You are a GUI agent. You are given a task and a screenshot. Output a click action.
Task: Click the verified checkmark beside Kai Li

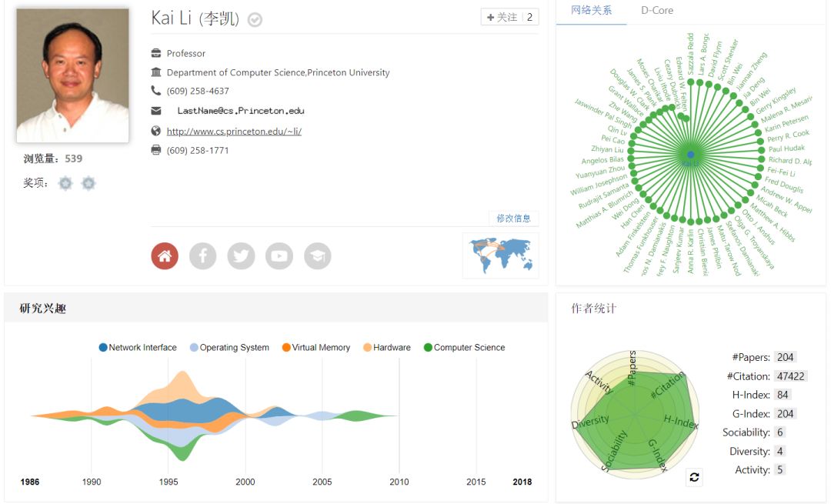255,20
